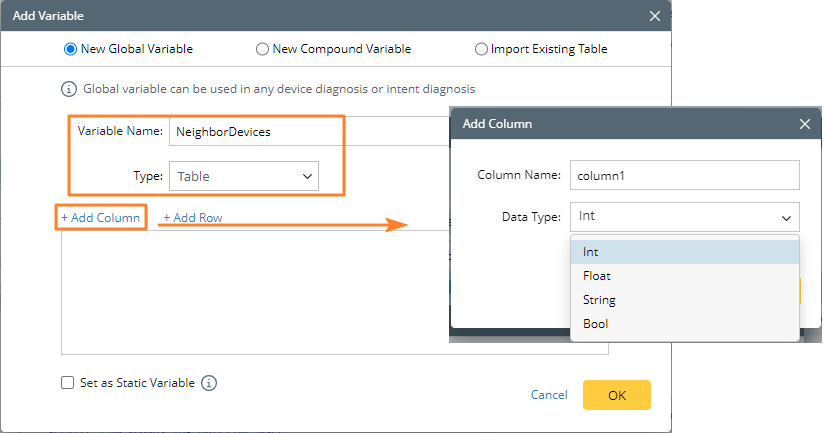Click the + Add Row link
This screenshot has height=433, width=825.
[192, 217]
